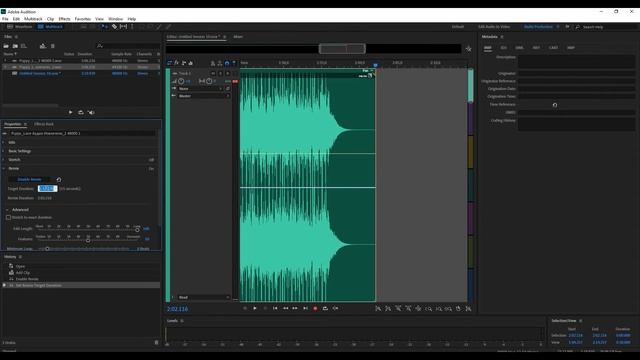Toggle Files panel auto-play speaker icon
Viewport: 640px width, 360px height.
coord(91,112)
